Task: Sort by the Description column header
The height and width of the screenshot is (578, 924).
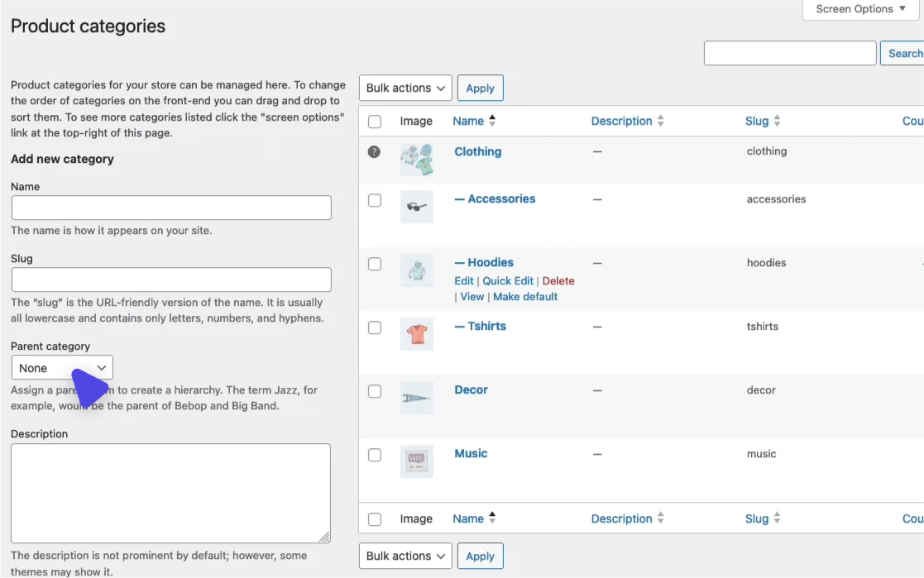Action: coord(621,121)
